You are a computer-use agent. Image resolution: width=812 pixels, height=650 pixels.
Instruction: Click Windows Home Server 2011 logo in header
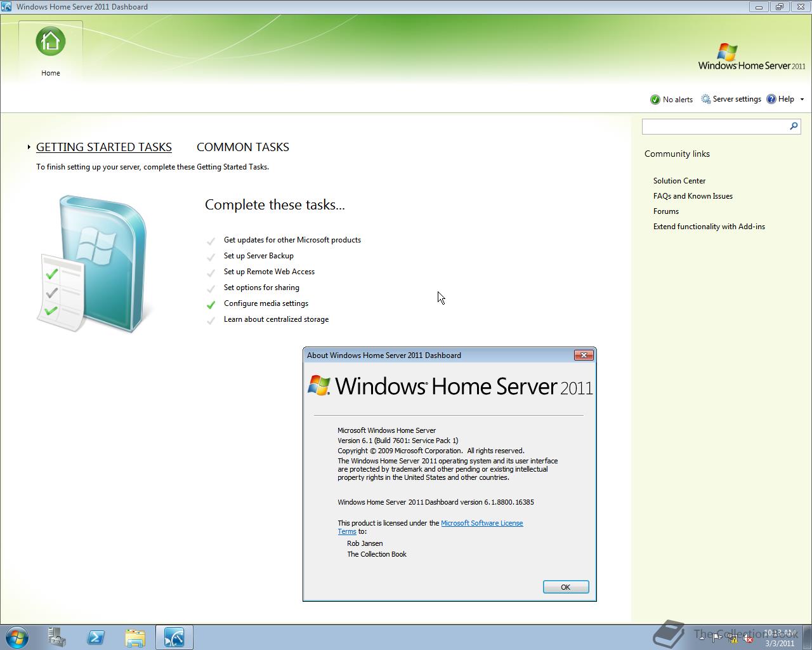752,57
